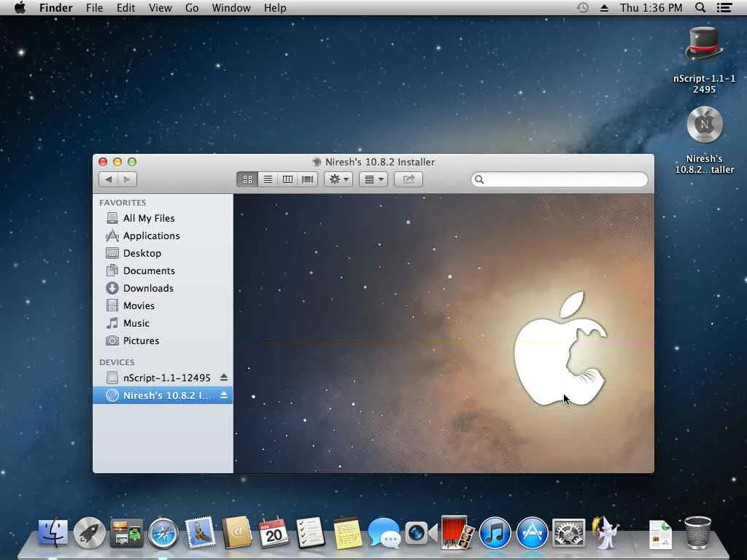Open Notification Center list icon
The width and height of the screenshot is (747, 560).
724,7
